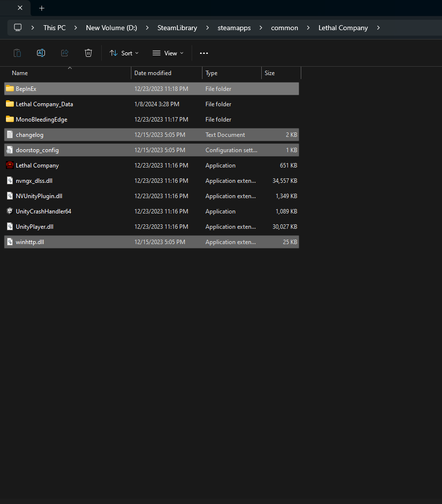Viewport: 442px width, 504px height.
Task: Select the UnityPlayer.dll file name
Action: 35,227
